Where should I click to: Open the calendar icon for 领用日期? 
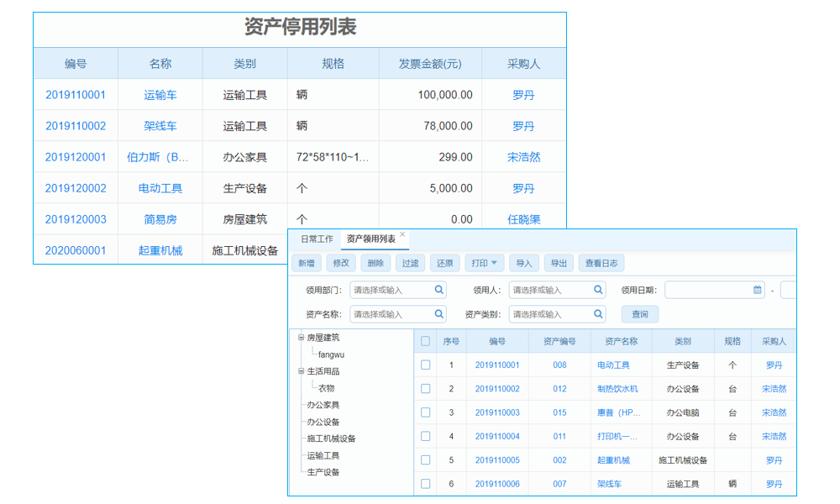pos(756,289)
